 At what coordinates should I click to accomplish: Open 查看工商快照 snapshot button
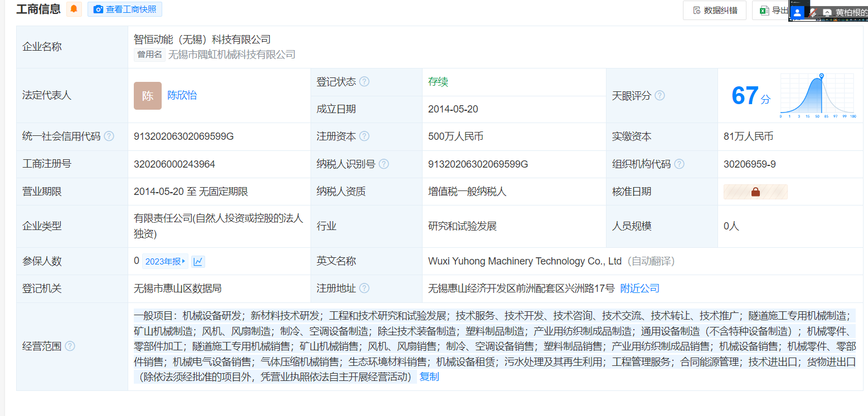click(125, 9)
